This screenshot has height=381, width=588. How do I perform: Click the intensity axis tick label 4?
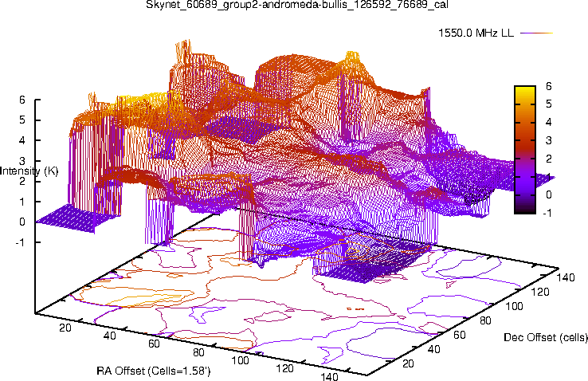click(22, 140)
